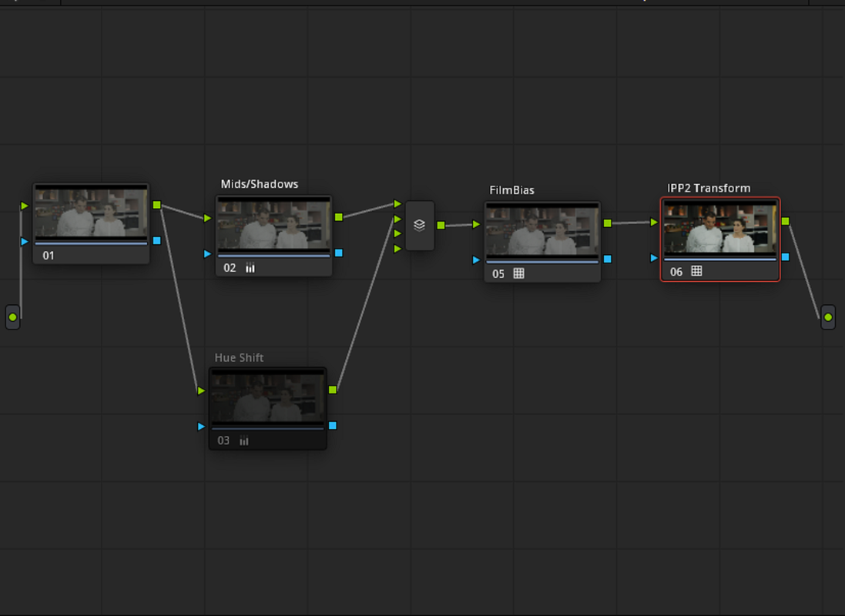Click the "FilmBias" node label
The width and height of the screenshot is (845, 616).
[511, 190]
